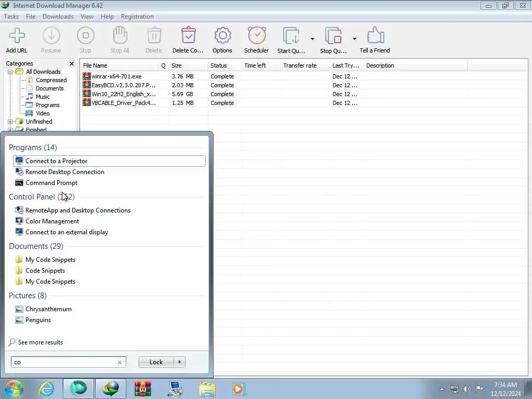
Task: Click the Stop toolbar icon
Action: coord(86,36)
